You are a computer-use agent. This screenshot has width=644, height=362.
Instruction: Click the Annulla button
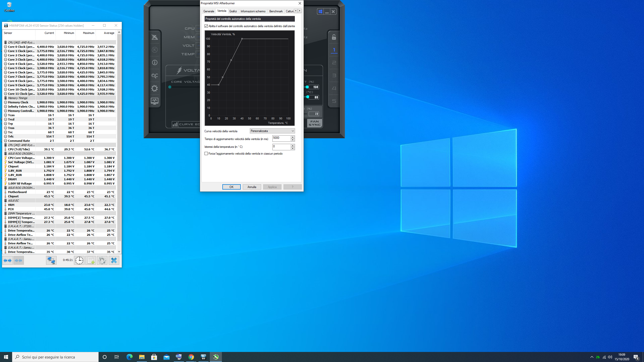point(252,187)
